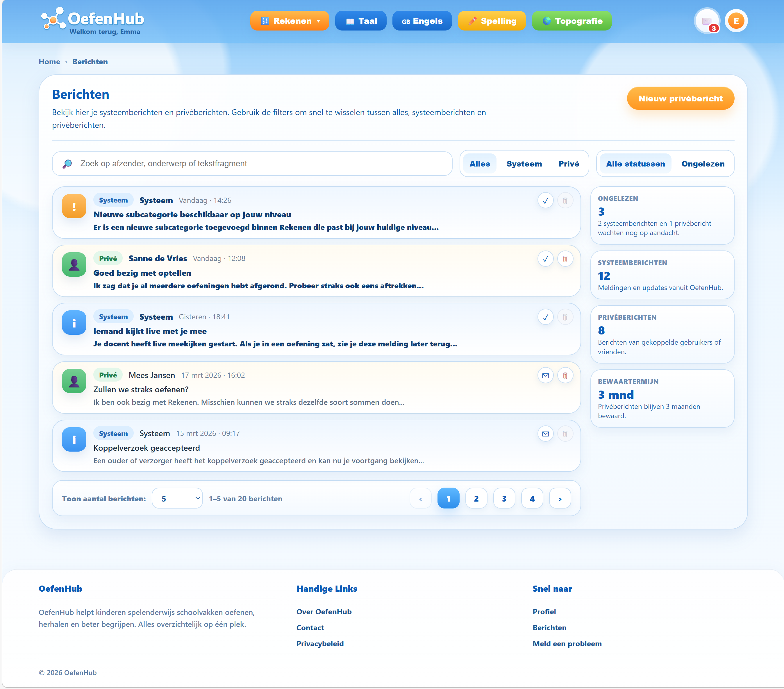This screenshot has width=784, height=689.
Task: Show only 'Ongelezen' messages
Action: point(703,164)
